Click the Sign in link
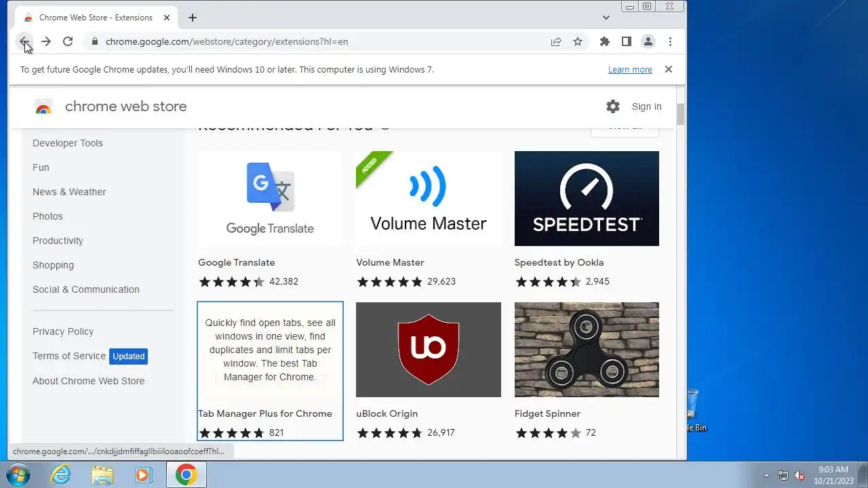The height and width of the screenshot is (488, 868). click(646, 106)
